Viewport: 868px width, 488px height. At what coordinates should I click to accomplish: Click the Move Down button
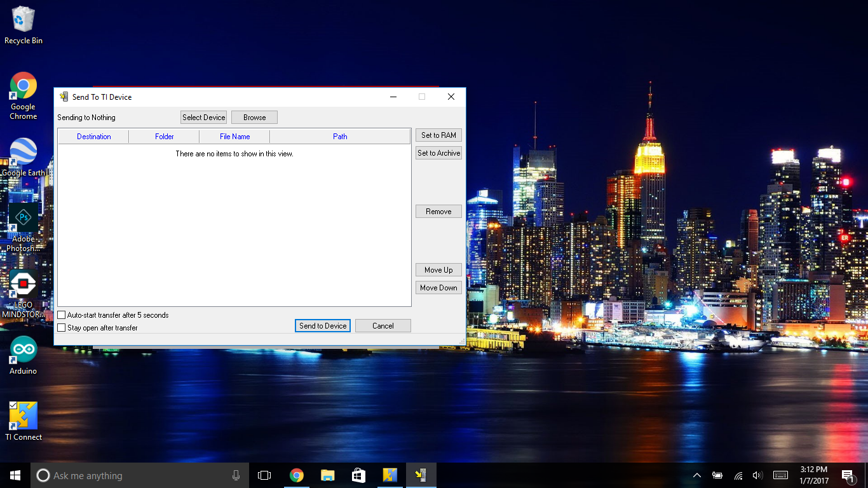438,287
